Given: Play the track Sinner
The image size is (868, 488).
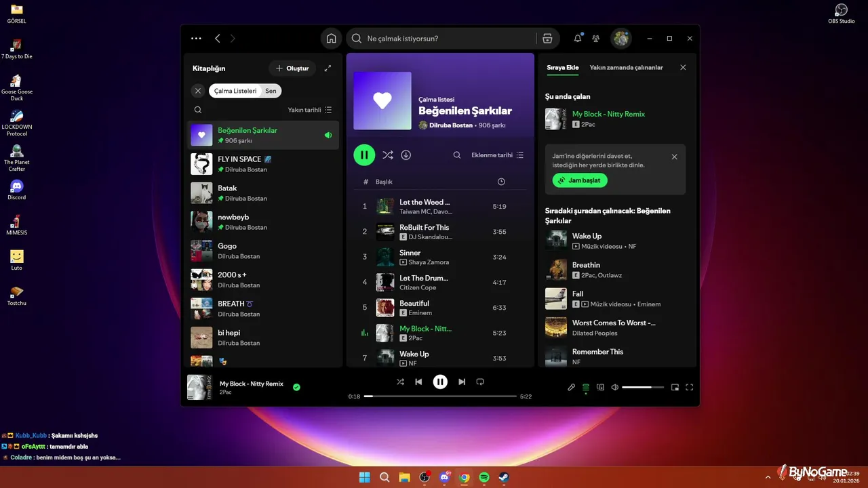Looking at the screenshot, I should 439,257.
